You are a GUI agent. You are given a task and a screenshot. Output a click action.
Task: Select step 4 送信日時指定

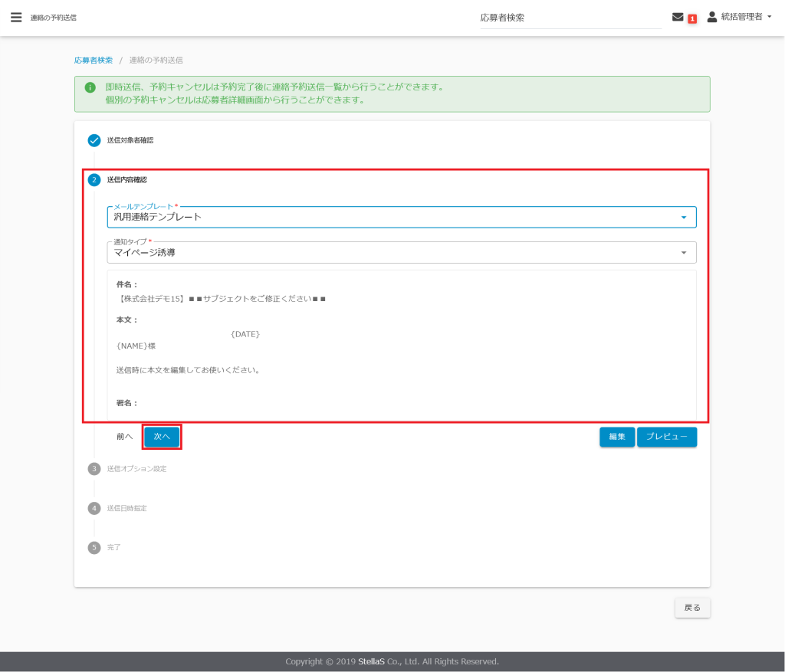coord(94,508)
